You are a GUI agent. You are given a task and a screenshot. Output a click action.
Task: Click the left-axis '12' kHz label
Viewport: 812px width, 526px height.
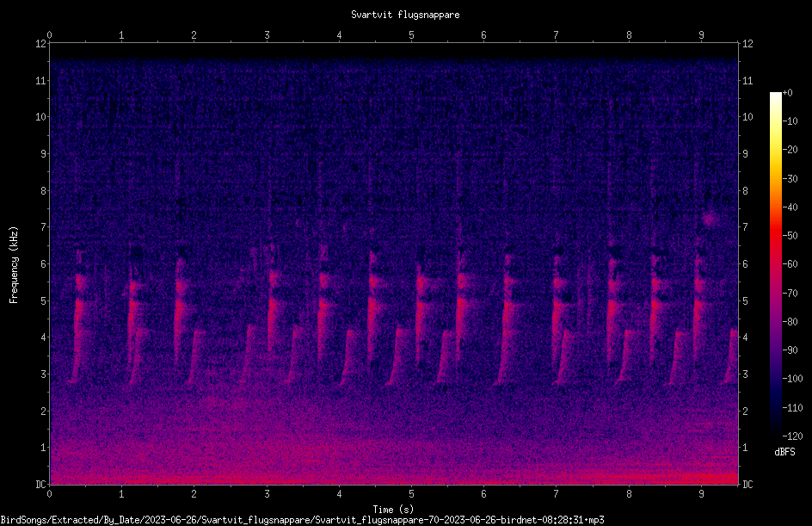click(41, 44)
